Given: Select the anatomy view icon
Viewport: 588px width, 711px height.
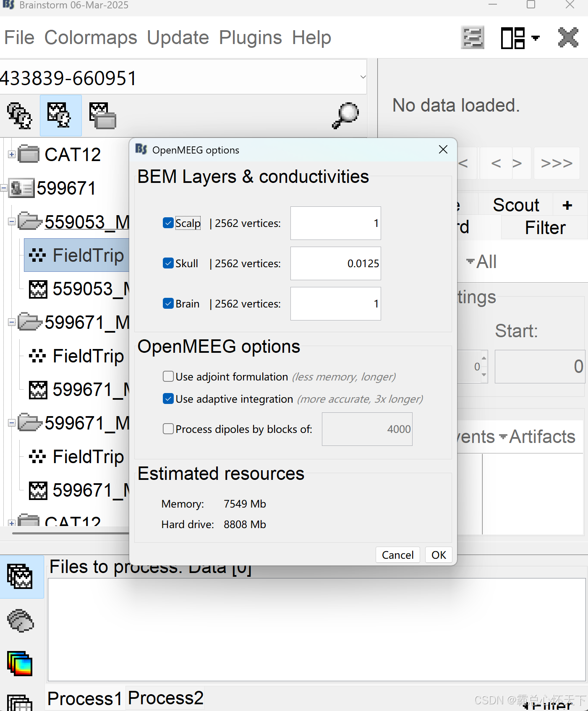Looking at the screenshot, I should (19, 115).
